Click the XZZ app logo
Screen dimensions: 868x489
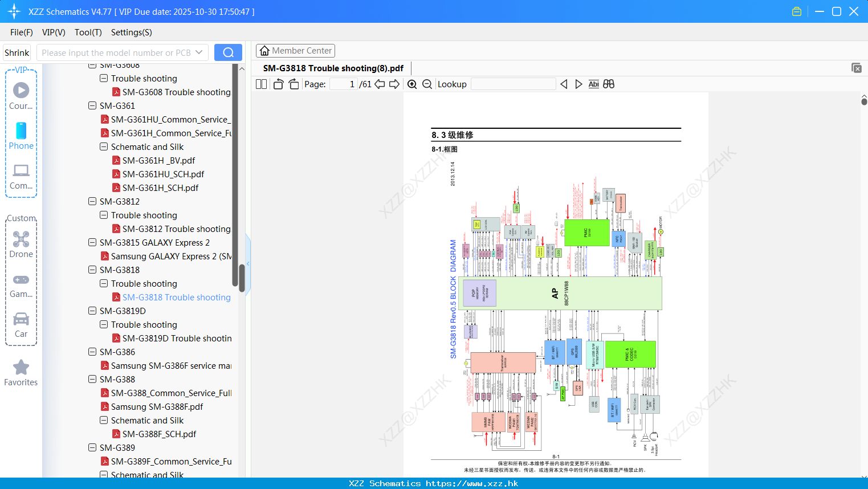pyautogui.click(x=14, y=11)
